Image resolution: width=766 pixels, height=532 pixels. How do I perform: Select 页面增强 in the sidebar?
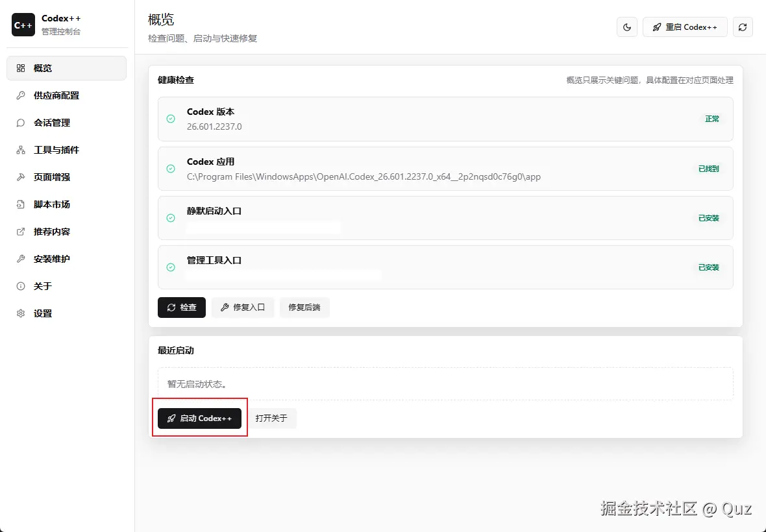(x=66, y=177)
